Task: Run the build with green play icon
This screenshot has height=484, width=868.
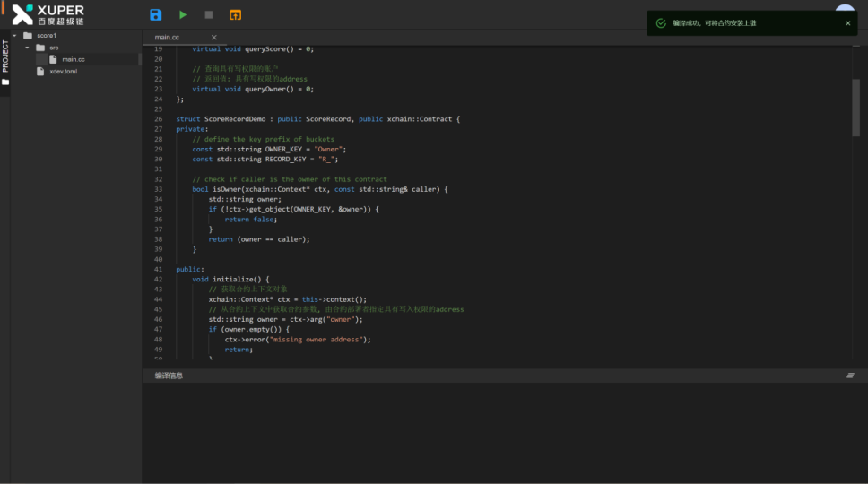Action: tap(183, 14)
